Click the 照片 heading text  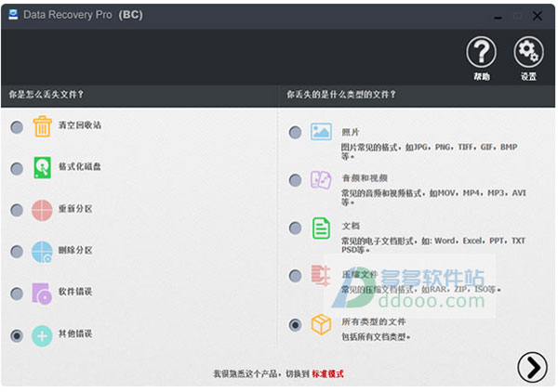[x=351, y=132]
